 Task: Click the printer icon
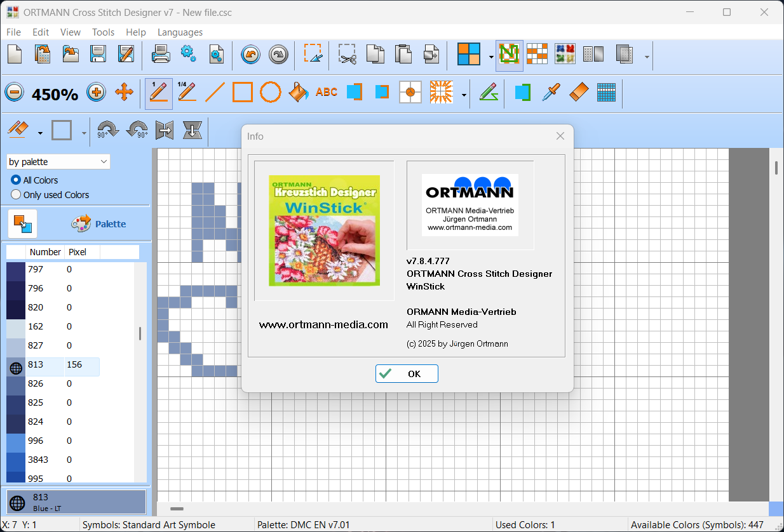click(161, 54)
